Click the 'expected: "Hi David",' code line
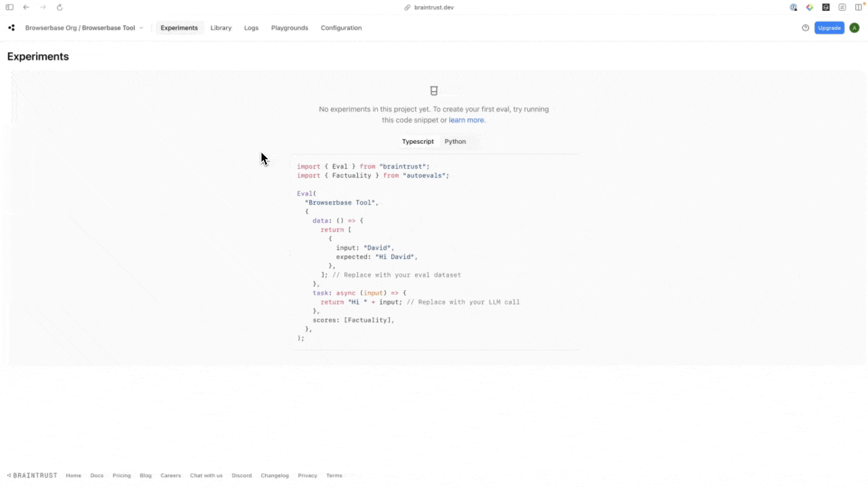 pyautogui.click(x=377, y=257)
